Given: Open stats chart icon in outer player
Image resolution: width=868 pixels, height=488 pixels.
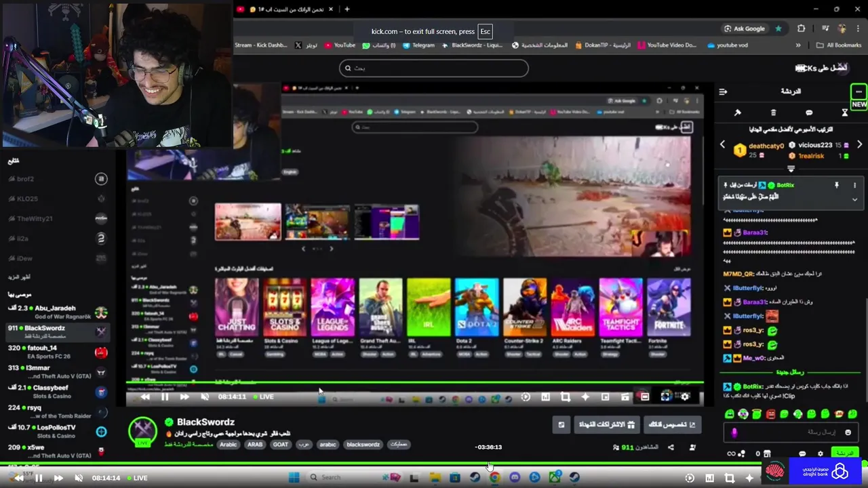Looking at the screenshot, I should (709, 478).
